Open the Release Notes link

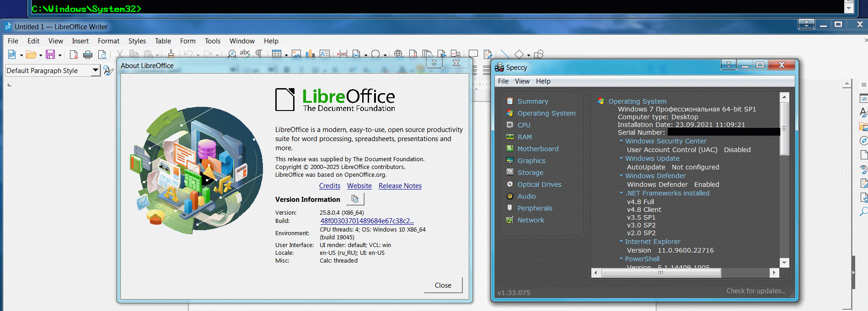coord(400,186)
